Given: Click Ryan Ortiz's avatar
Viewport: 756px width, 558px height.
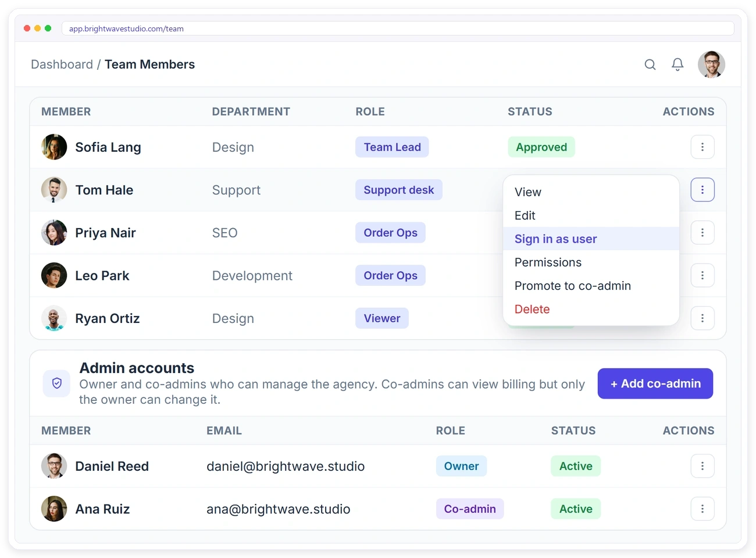Looking at the screenshot, I should pos(54,318).
